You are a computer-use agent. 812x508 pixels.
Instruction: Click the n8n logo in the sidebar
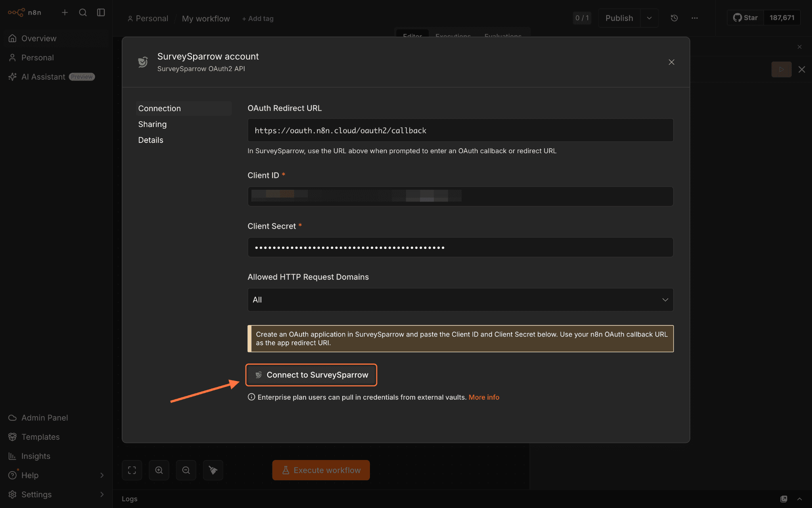24,12
